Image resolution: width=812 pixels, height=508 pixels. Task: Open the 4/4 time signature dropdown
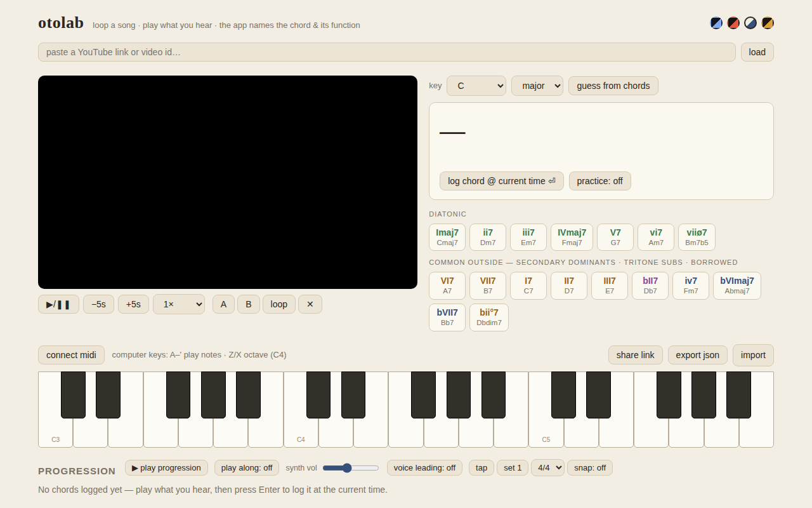[547, 468]
